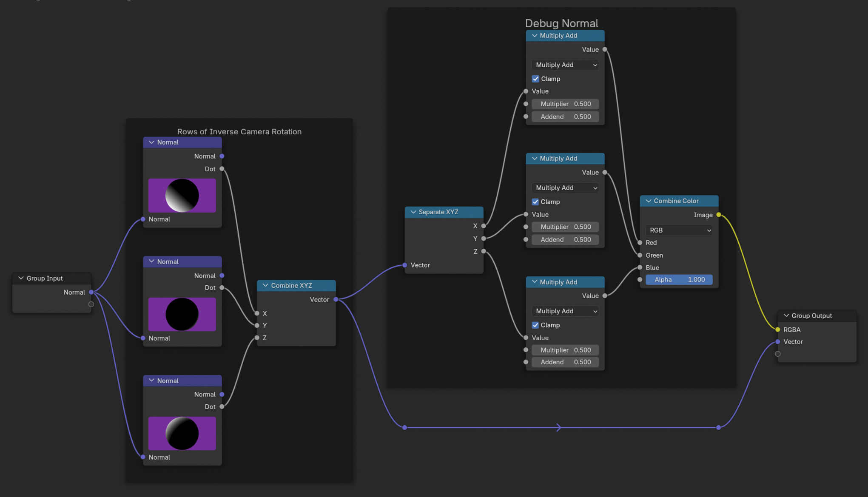
Task: Toggle Clamp on the bottom Multiply Add node
Action: (x=535, y=325)
